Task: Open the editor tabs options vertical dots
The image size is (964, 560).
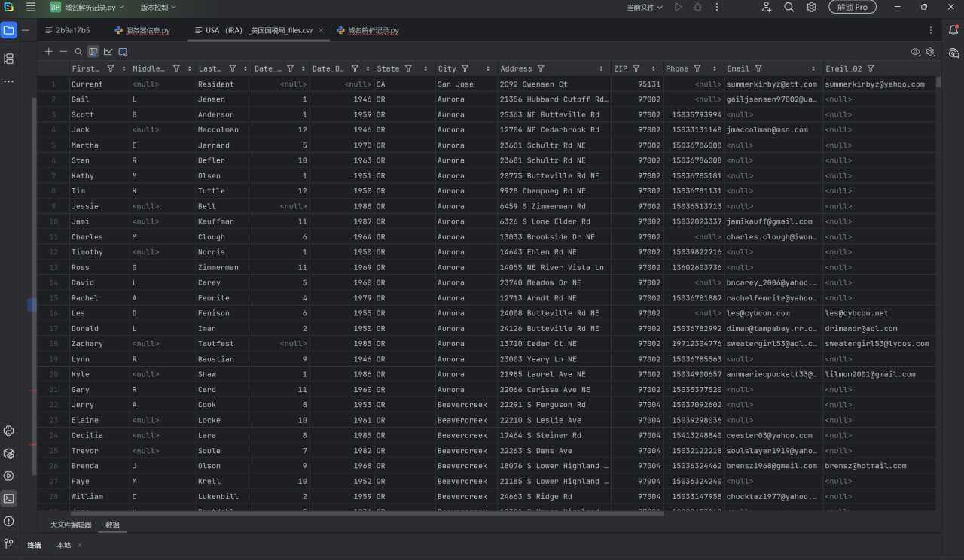Action: pos(931,31)
